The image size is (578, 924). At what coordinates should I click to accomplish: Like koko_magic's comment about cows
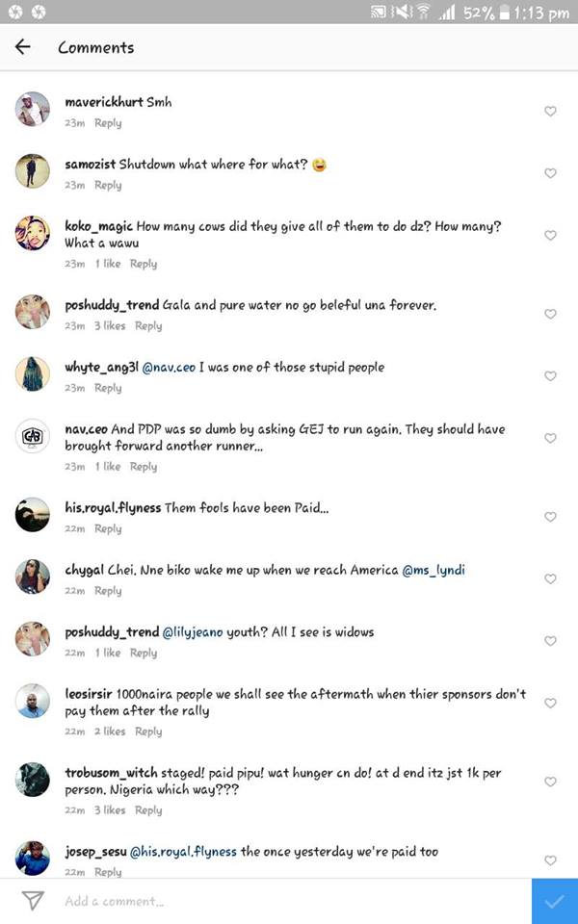550,235
